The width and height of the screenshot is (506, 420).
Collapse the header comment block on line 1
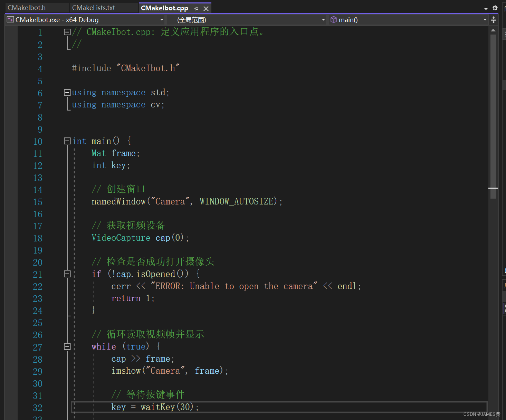67,32
